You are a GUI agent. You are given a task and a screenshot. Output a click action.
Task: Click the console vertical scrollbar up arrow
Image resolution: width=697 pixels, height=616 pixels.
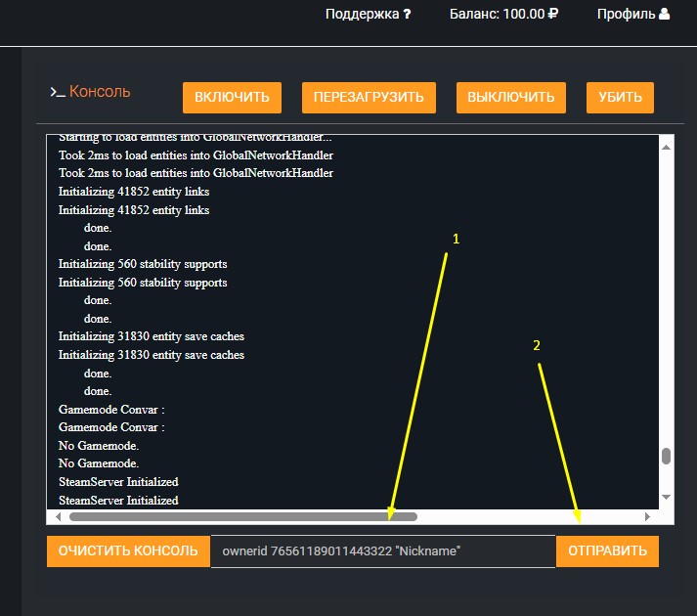[667, 146]
